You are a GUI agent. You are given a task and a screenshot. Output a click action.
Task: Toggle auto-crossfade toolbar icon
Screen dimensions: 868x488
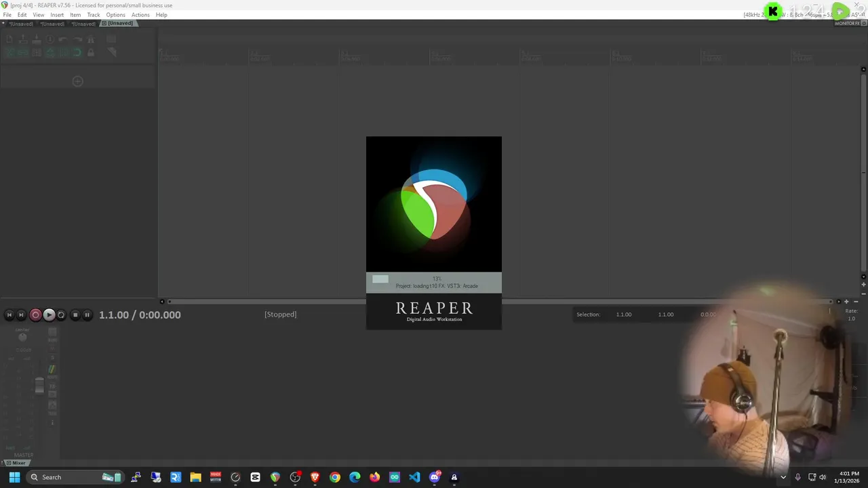click(9, 52)
